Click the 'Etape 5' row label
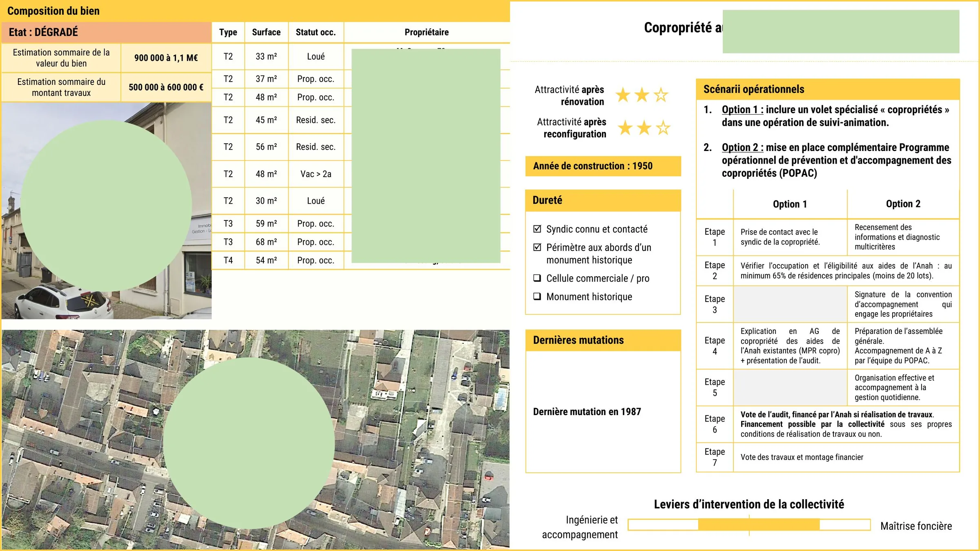980x551 pixels. pos(715,388)
